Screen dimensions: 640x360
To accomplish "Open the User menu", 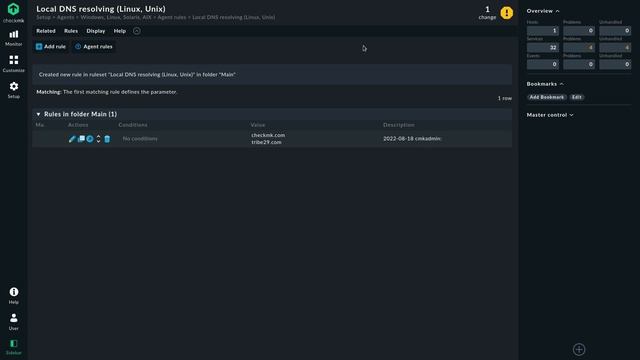I will point(13,322).
